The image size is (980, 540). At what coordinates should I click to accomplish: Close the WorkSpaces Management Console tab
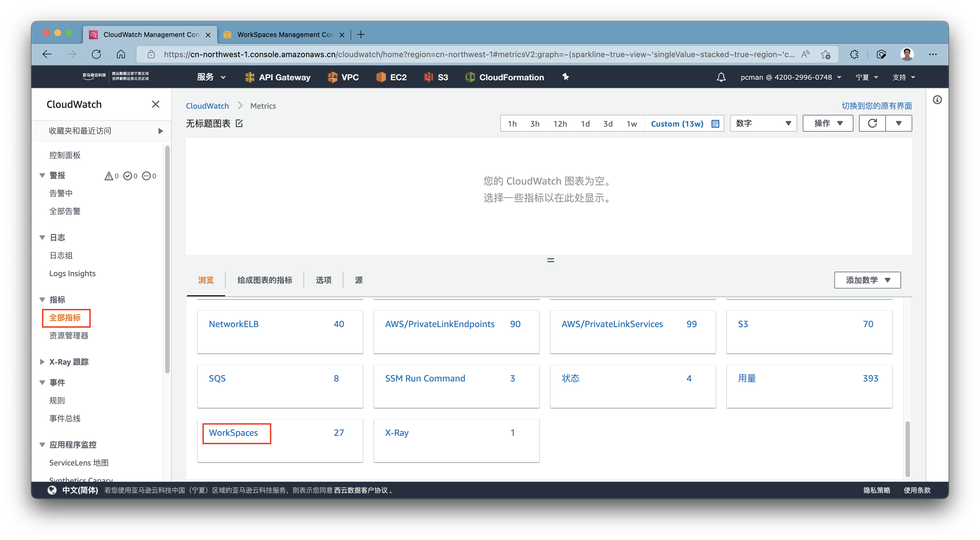click(x=342, y=35)
